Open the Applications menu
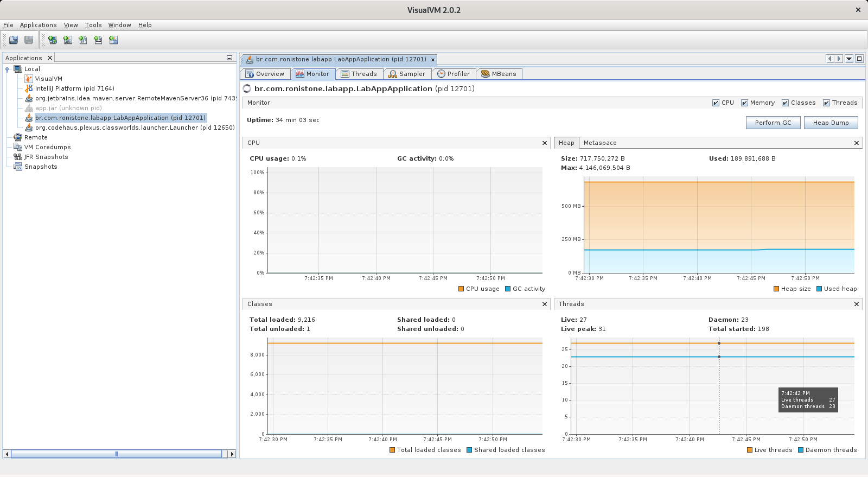 click(x=38, y=25)
